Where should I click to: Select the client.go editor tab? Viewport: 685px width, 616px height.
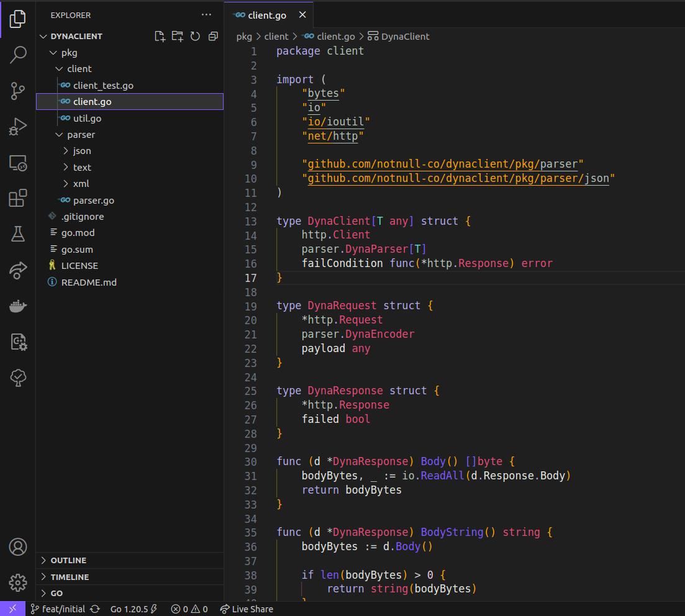[x=266, y=15]
